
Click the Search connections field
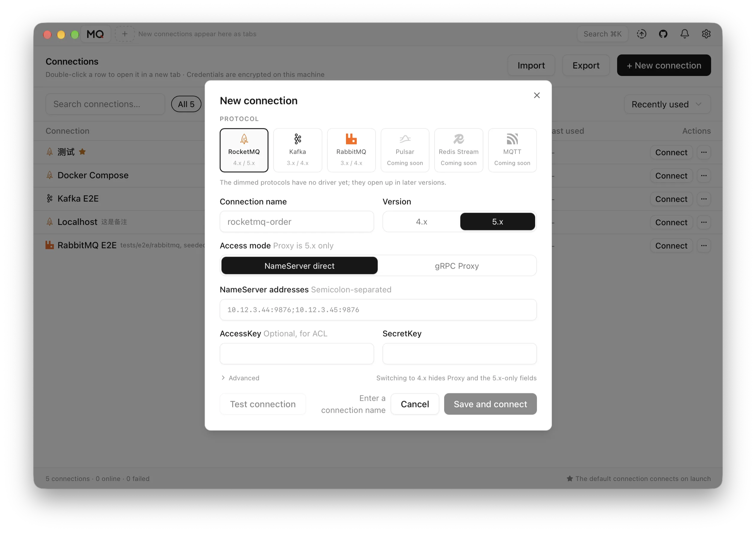(x=105, y=104)
